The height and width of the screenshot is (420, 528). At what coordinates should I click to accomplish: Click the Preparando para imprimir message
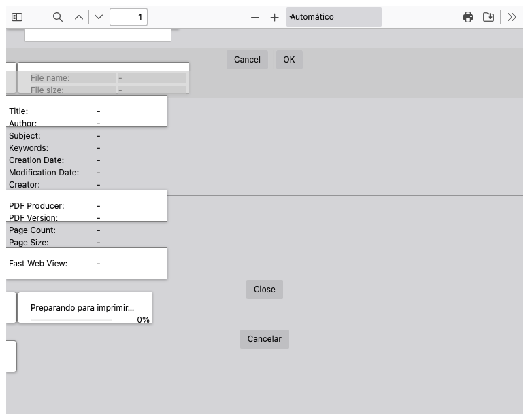pyautogui.click(x=82, y=308)
